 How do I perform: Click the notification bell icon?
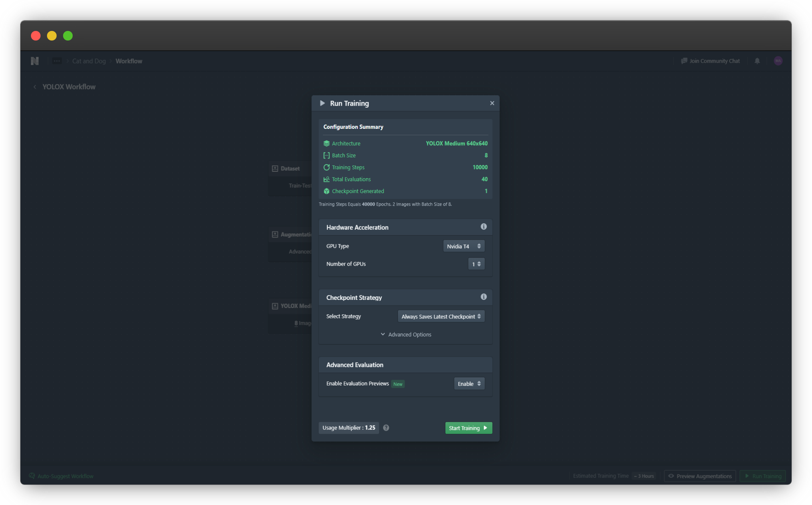click(x=757, y=61)
